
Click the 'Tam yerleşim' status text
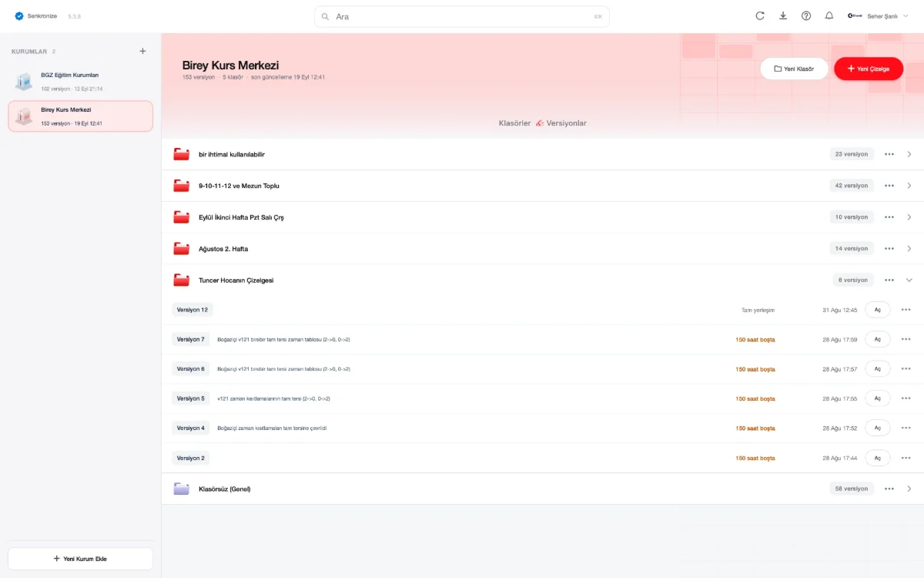(x=758, y=310)
